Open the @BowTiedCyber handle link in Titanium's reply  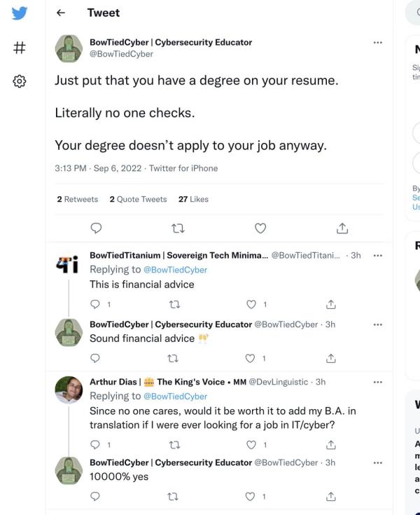[176, 270]
